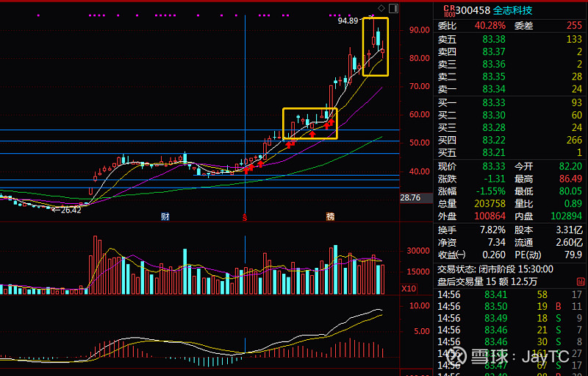Toggle the side panel layout icon
This screenshot has height=376, width=588.
click(x=393, y=8)
